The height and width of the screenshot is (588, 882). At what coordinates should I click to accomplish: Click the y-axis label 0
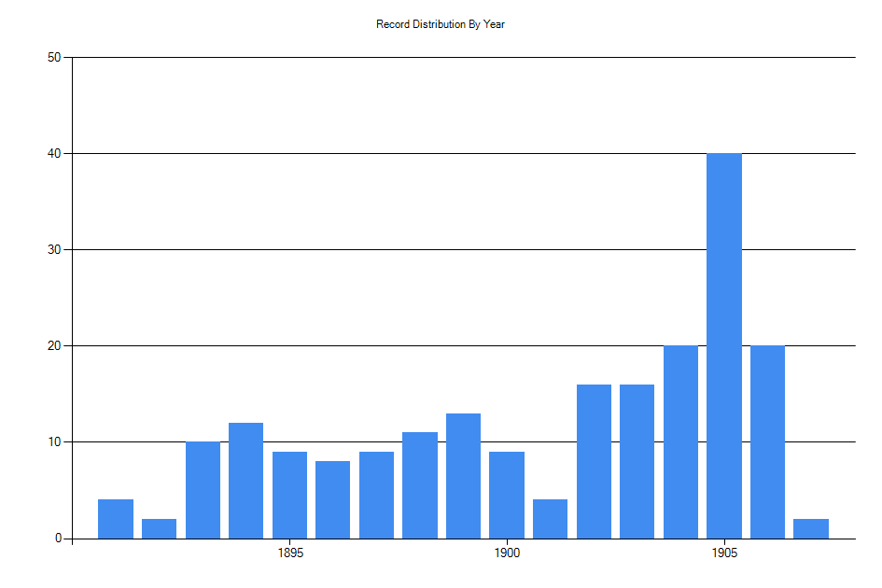tap(58, 538)
